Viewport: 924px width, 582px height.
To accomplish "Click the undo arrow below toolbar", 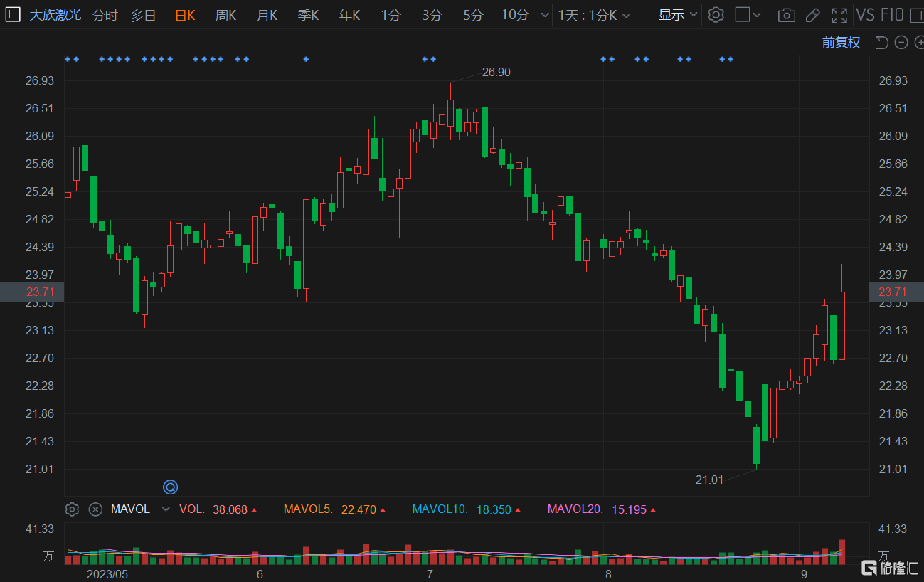I will pyautogui.click(x=881, y=43).
